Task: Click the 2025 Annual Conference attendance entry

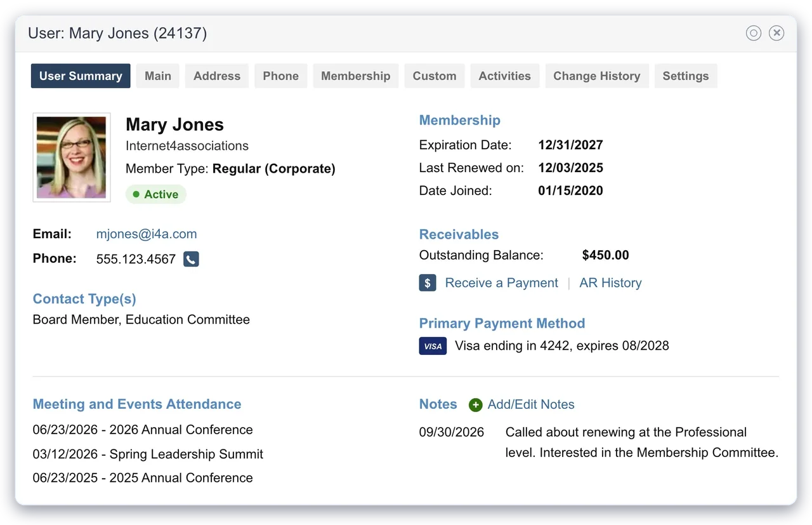Action: (143, 478)
